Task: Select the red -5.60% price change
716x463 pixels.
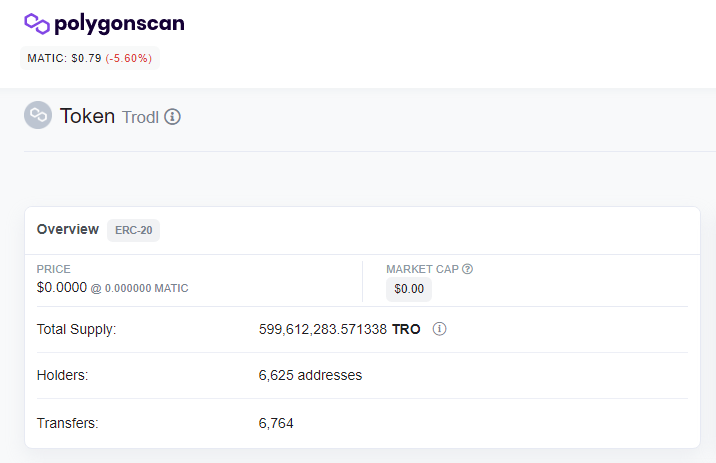Action: click(x=129, y=58)
